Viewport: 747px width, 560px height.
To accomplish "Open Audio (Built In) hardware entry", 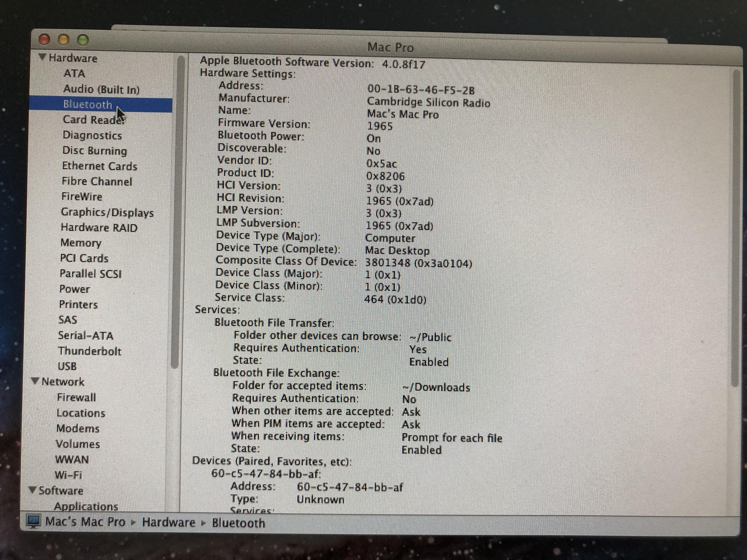I will tap(101, 89).
